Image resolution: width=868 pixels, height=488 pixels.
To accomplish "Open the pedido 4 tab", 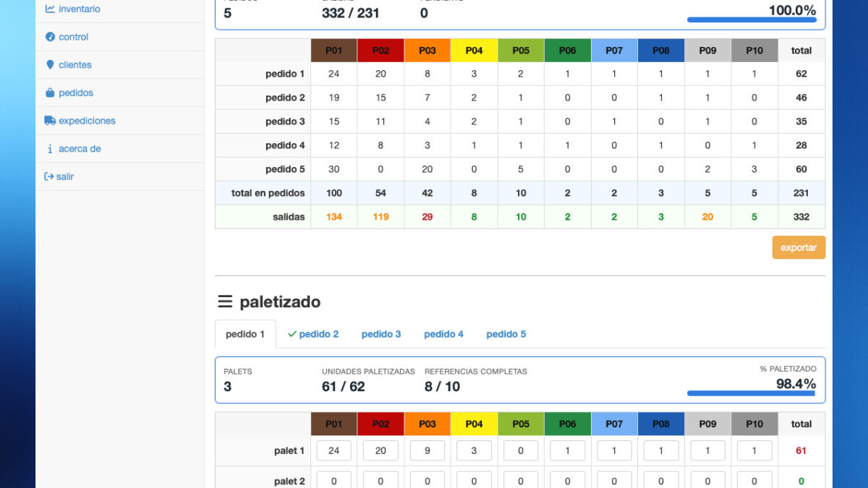I will point(443,334).
